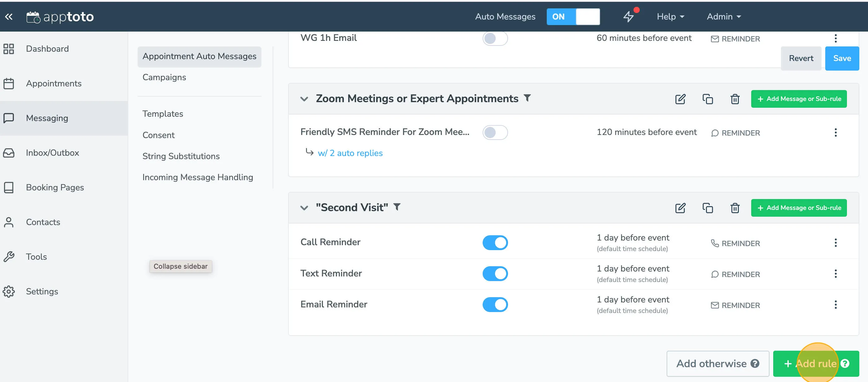Screen dimensions: 868x382
Task: Open the w/ 2 auto replies link
Action: (x=350, y=153)
